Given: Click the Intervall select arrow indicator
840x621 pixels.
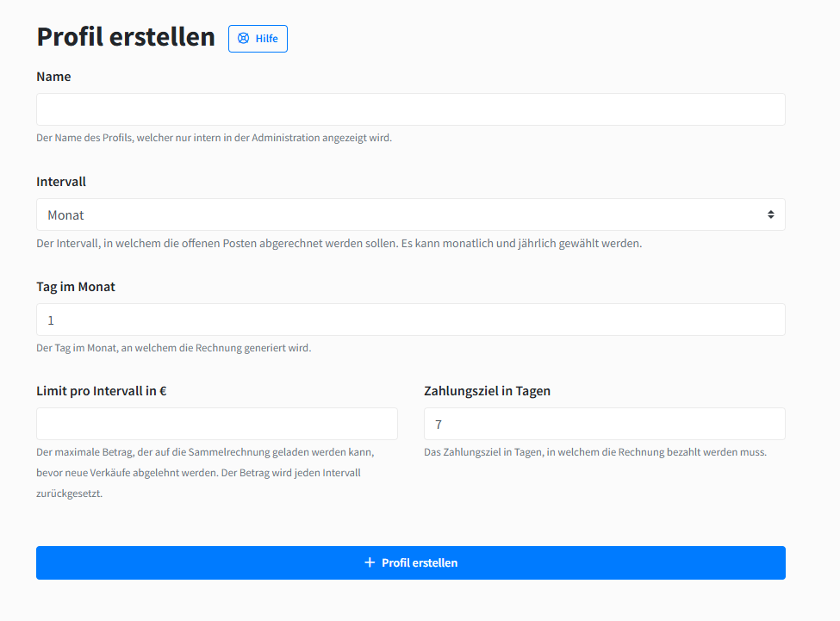Looking at the screenshot, I should [771, 214].
